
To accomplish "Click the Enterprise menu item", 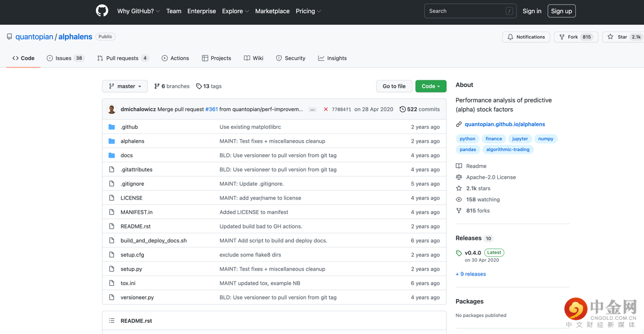I will click(x=202, y=11).
